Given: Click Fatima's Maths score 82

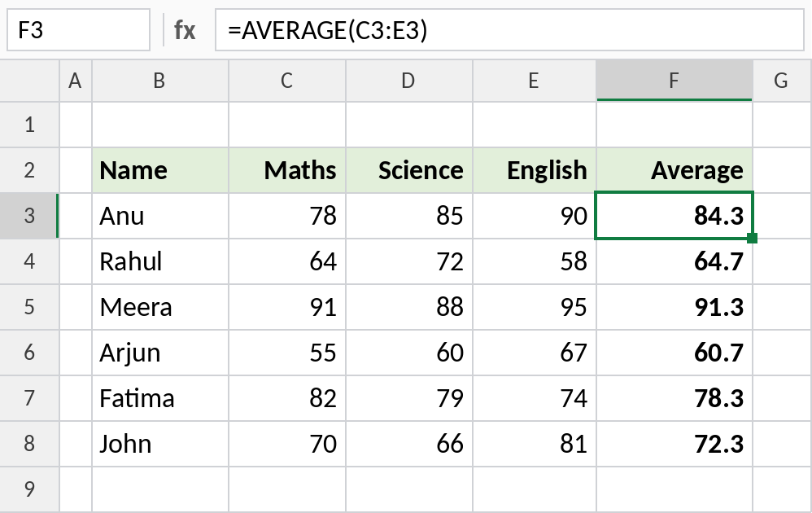Looking at the screenshot, I should 287,398.
